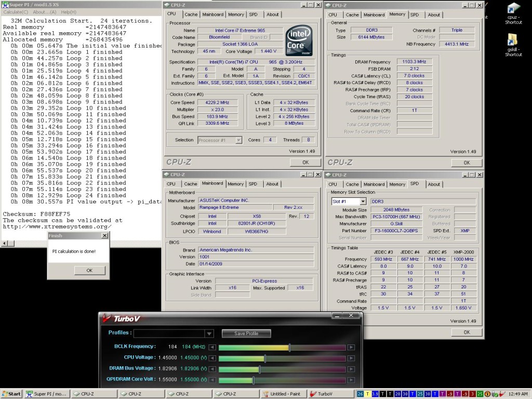Open the TurboV Profiles dropdown

[x=209, y=334]
